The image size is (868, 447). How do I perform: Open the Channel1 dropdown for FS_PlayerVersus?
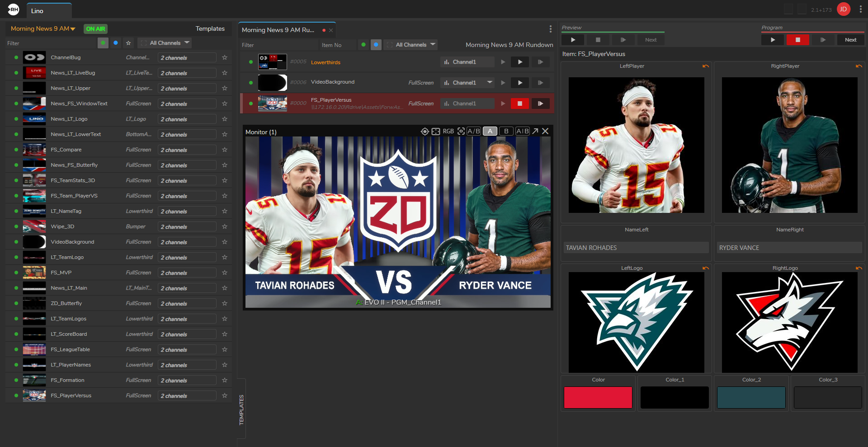point(467,104)
